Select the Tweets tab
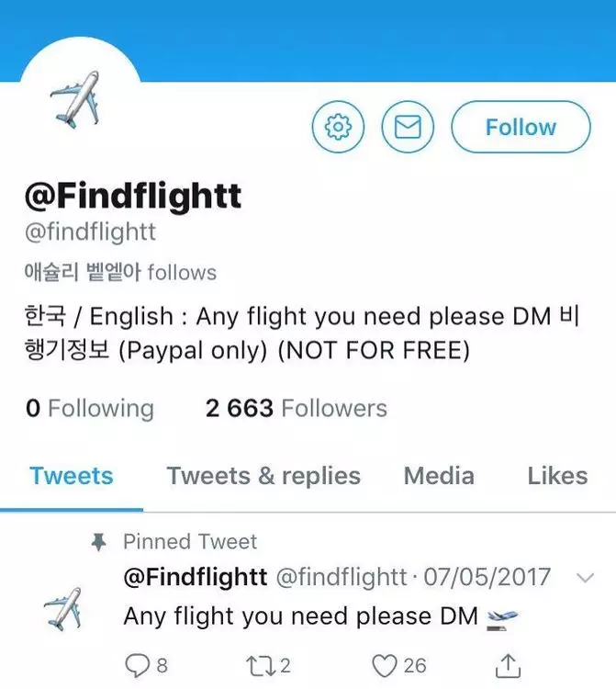 71,476
